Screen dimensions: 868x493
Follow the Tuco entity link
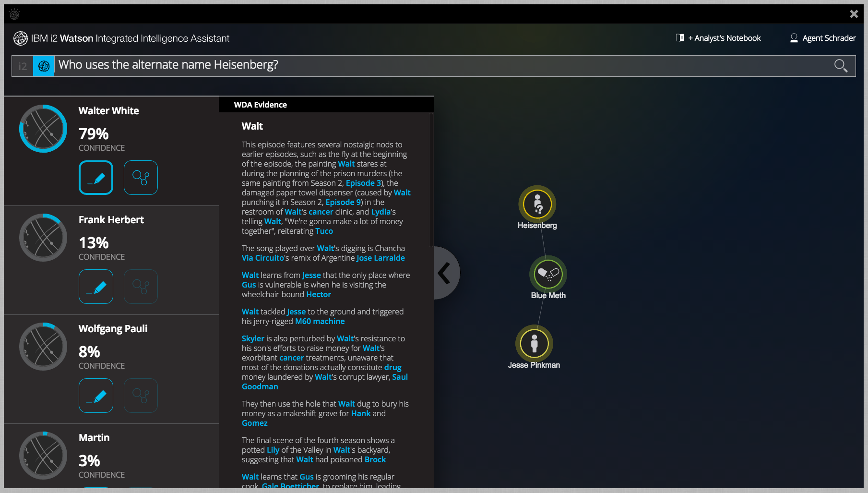click(x=324, y=231)
